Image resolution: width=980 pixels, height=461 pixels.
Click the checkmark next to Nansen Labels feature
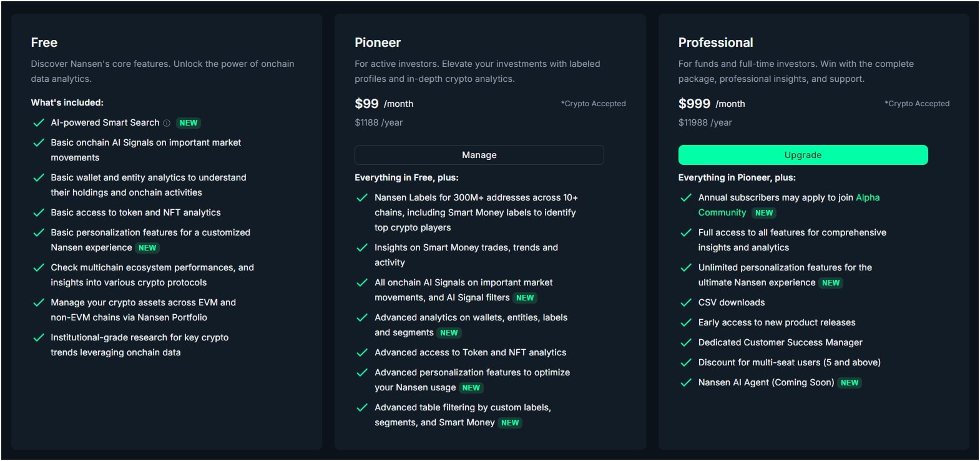361,197
